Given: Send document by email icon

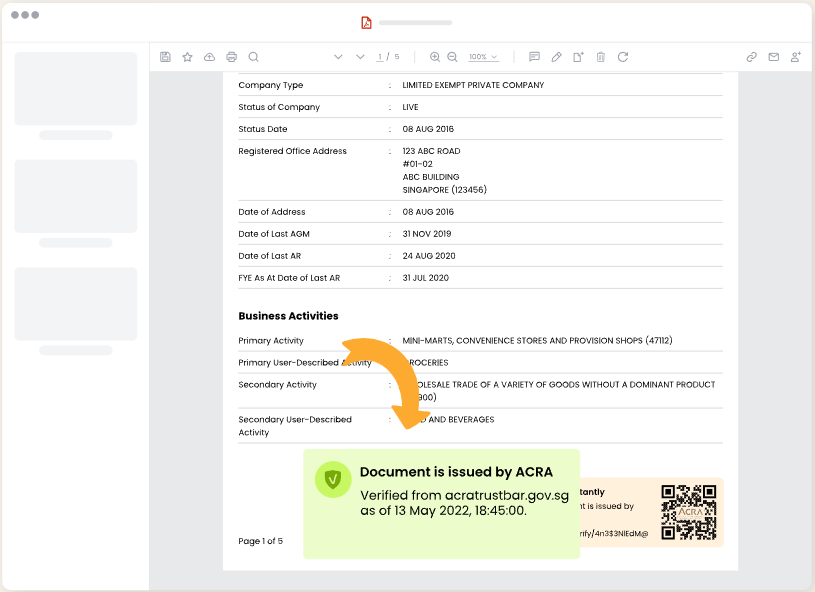Looking at the screenshot, I should (773, 57).
